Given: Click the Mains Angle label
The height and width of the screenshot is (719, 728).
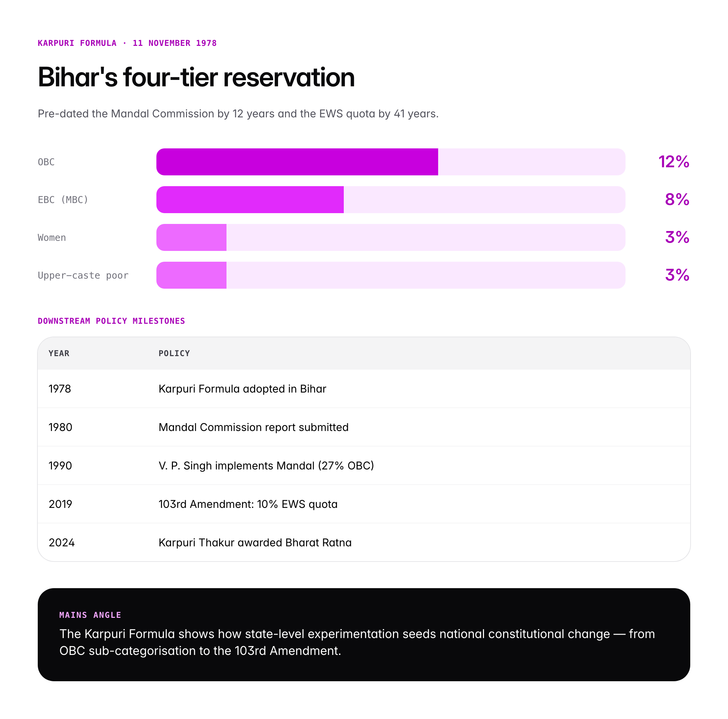Looking at the screenshot, I should click(x=90, y=615).
